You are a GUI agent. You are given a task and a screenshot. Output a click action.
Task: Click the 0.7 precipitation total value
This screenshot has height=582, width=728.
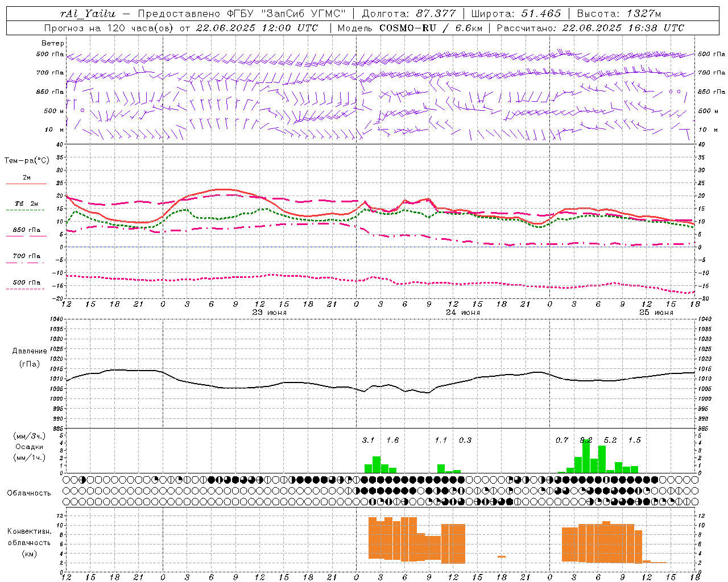[562, 440]
